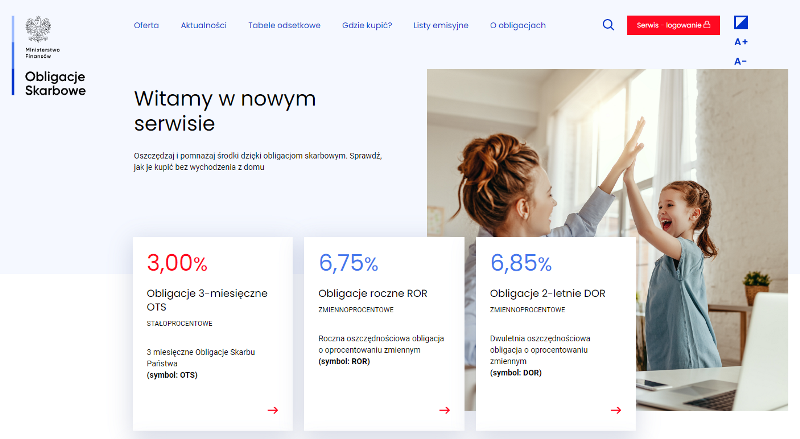Open the Aktualności menu item
Viewport: 800px width, 439px height.
[203, 25]
